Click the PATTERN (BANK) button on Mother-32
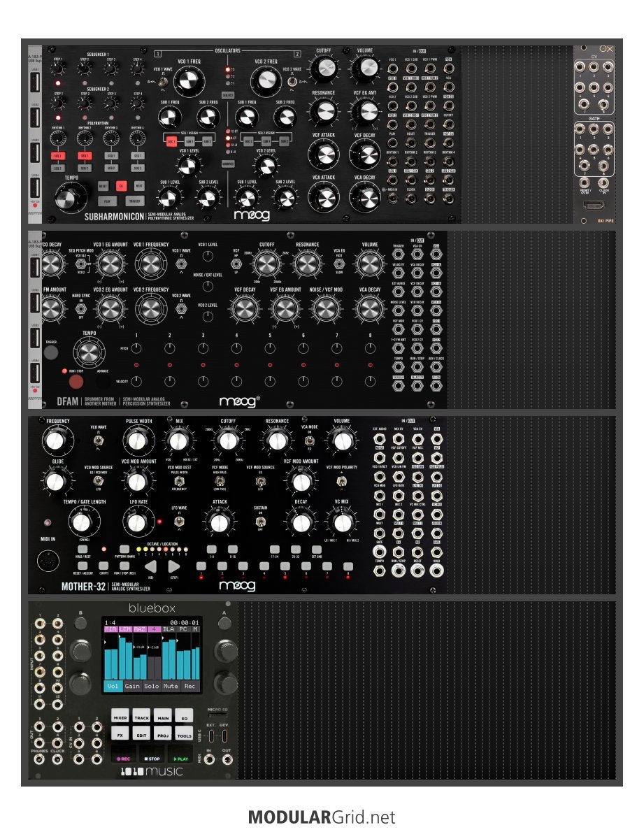Screen dimensions: 644x832 (124, 549)
